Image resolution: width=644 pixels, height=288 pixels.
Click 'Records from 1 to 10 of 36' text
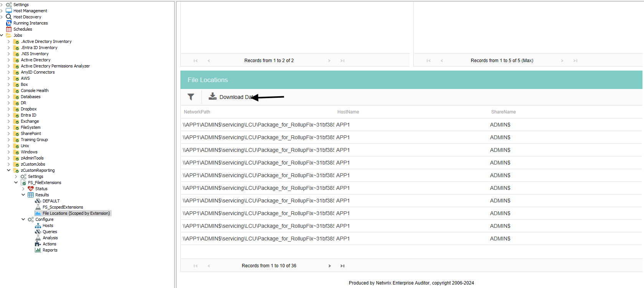click(269, 266)
